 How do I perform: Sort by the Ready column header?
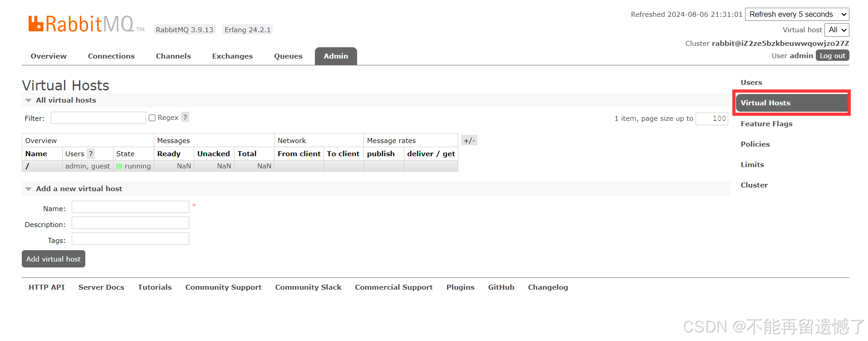(x=169, y=153)
